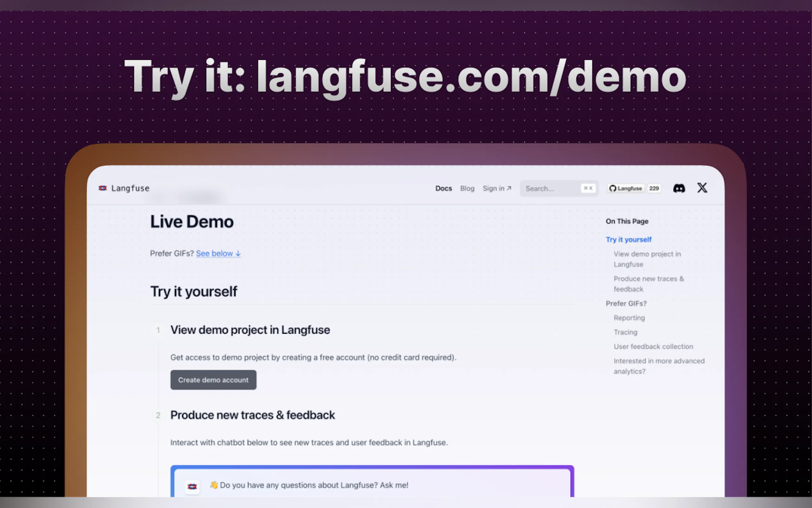Open the Blog menu item
Image resolution: width=812 pixels, height=508 pixels.
(x=467, y=188)
